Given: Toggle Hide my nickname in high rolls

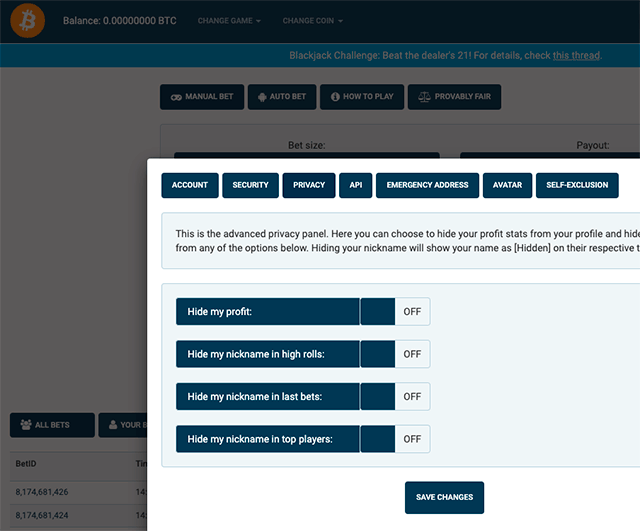Looking at the screenshot, I should pos(394,354).
